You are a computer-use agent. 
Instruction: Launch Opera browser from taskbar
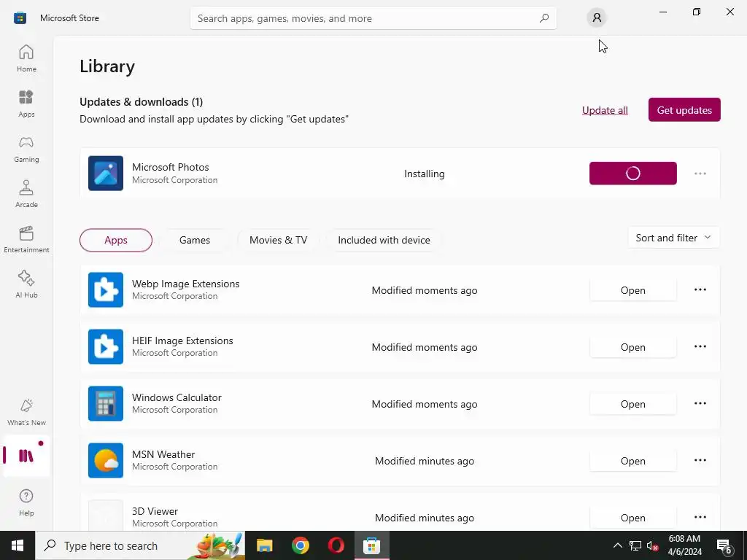pyautogui.click(x=336, y=545)
